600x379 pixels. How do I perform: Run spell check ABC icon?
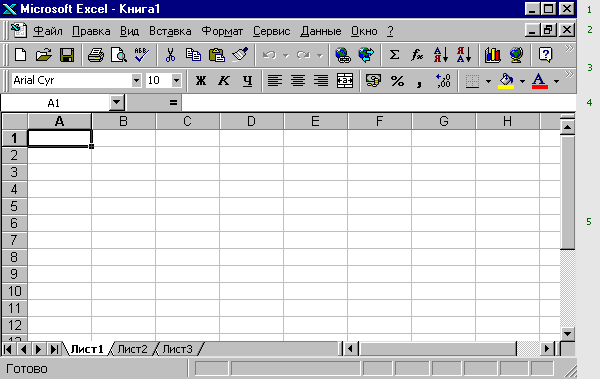142,55
